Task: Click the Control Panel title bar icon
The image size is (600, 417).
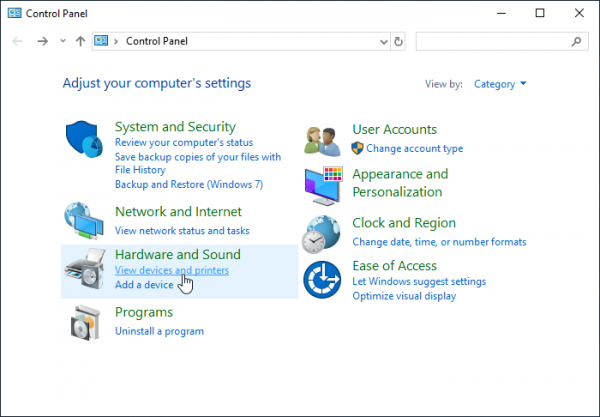Action: (x=15, y=13)
